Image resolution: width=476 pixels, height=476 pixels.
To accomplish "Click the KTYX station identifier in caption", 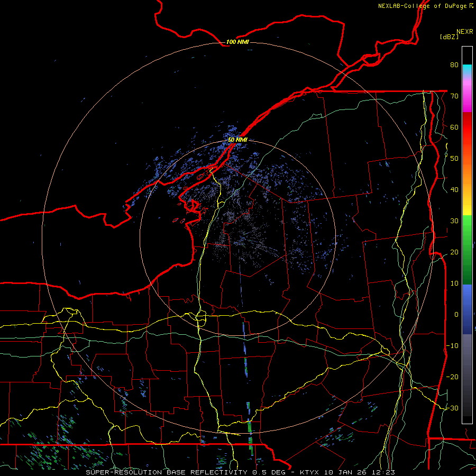I will pyautogui.click(x=309, y=472).
